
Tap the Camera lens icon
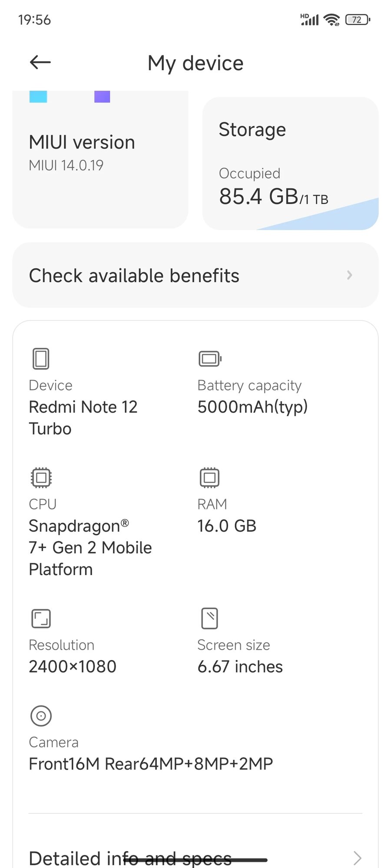41,716
